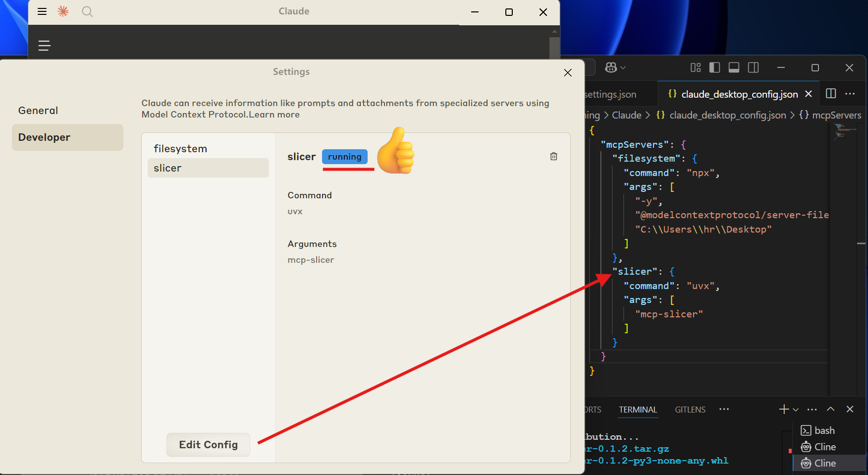
Task: Open search in the Claude title bar
Action: (87, 11)
